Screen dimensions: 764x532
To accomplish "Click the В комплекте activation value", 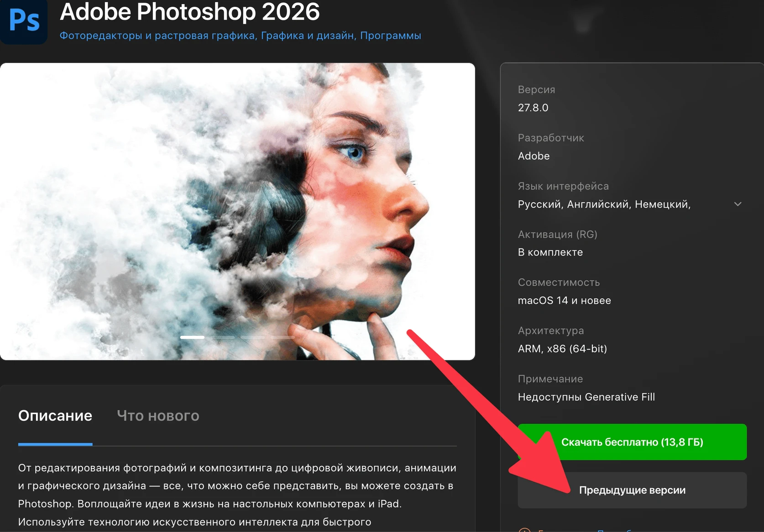I will [550, 252].
